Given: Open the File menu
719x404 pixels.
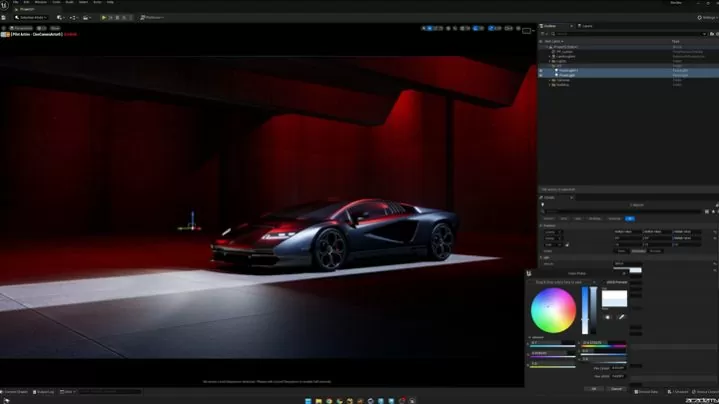Looking at the screenshot, I should point(16,2).
